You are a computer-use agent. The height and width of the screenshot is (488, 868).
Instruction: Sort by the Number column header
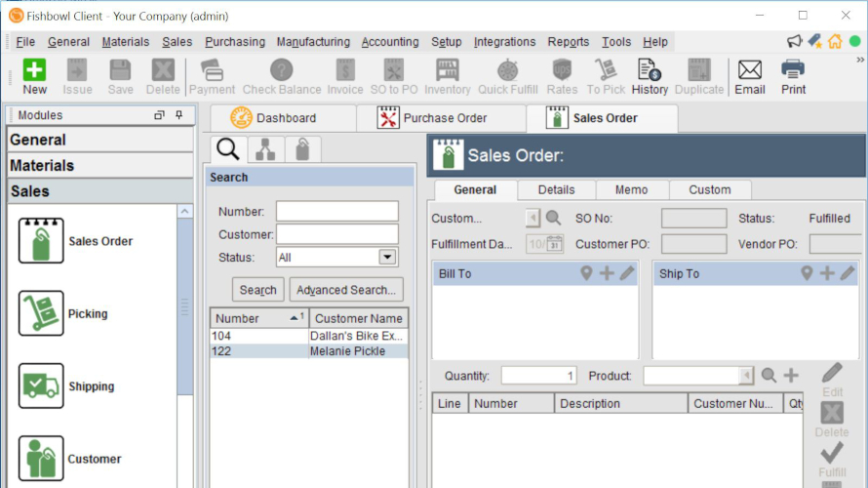(x=259, y=318)
